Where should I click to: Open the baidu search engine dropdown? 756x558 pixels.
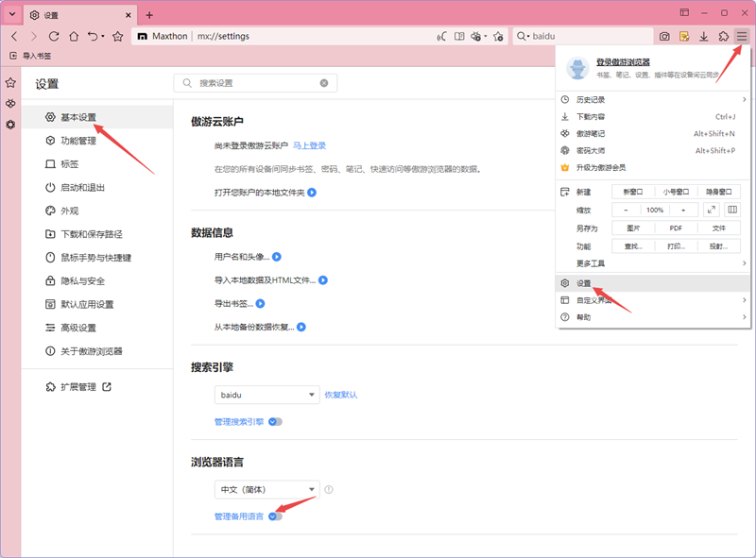[x=267, y=395]
